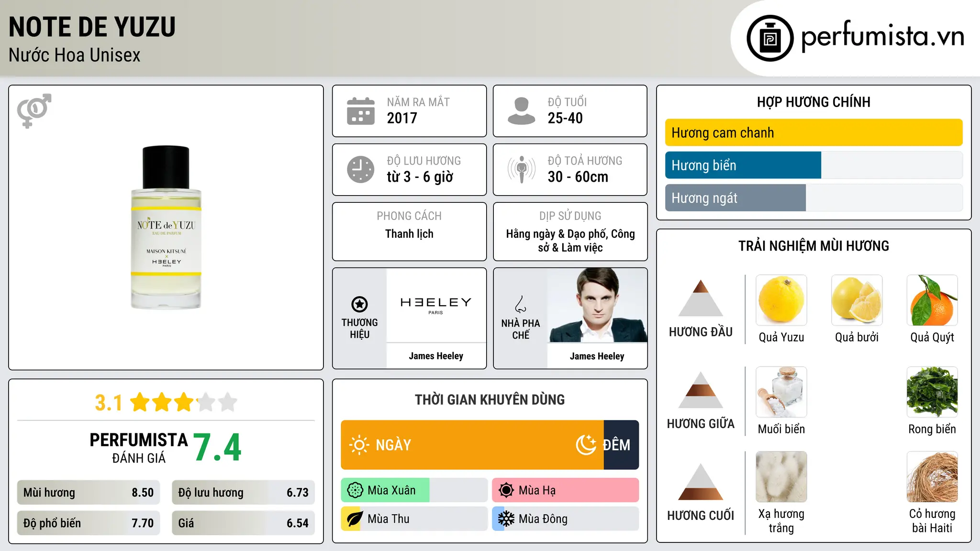Click the perfumista perfume bottle logo icon
980x551 pixels.
tap(770, 38)
